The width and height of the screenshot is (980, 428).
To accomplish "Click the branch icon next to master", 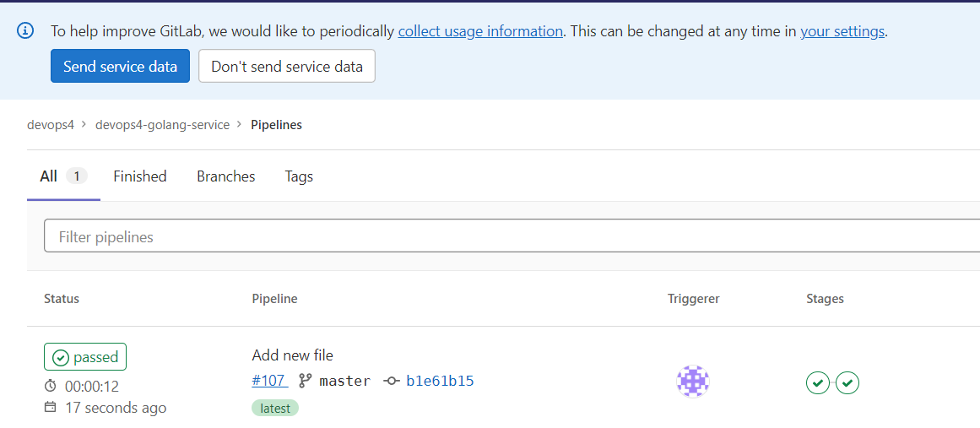I will click(x=305, y=381).
